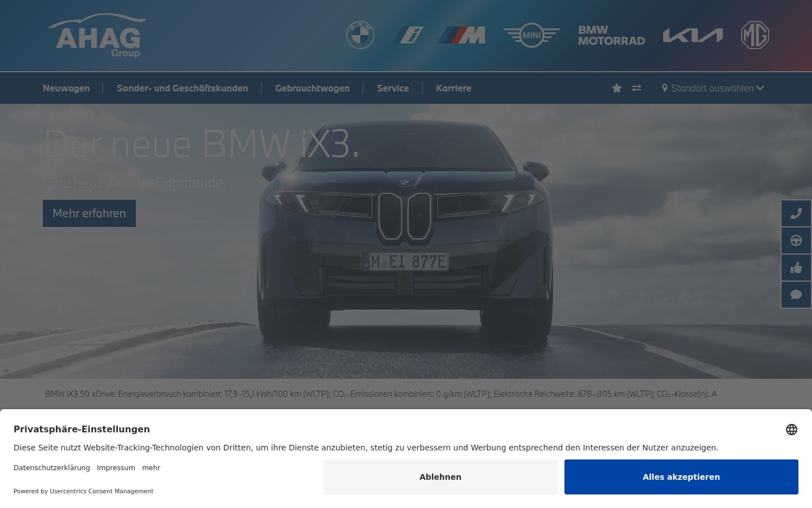Click Alles akzeptieren button
812x508 pixels.
click(681, 477)
